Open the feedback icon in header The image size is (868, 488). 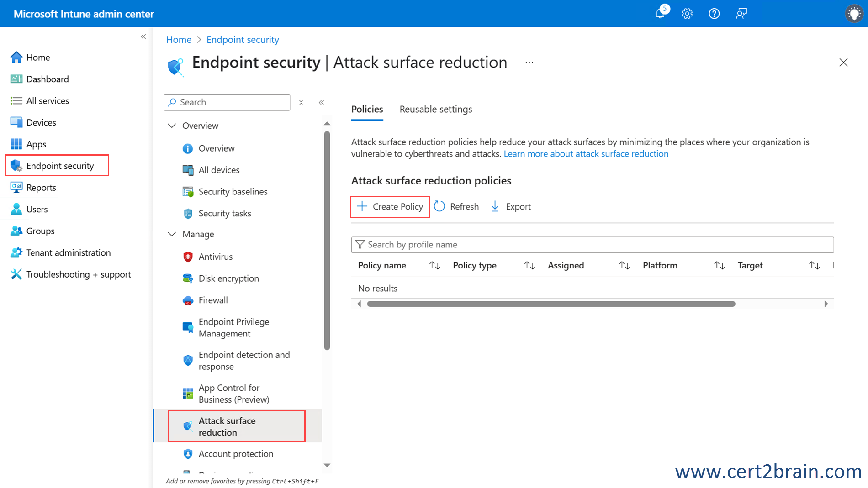[741, 14]
